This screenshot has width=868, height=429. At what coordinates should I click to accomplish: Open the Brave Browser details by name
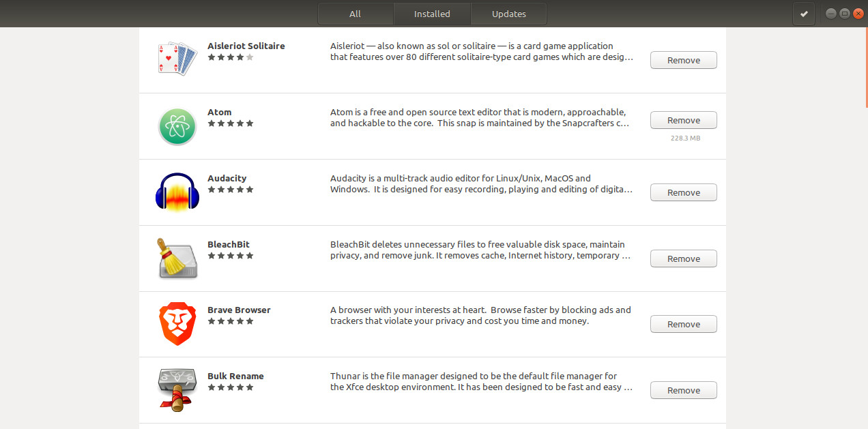[239, 310]
